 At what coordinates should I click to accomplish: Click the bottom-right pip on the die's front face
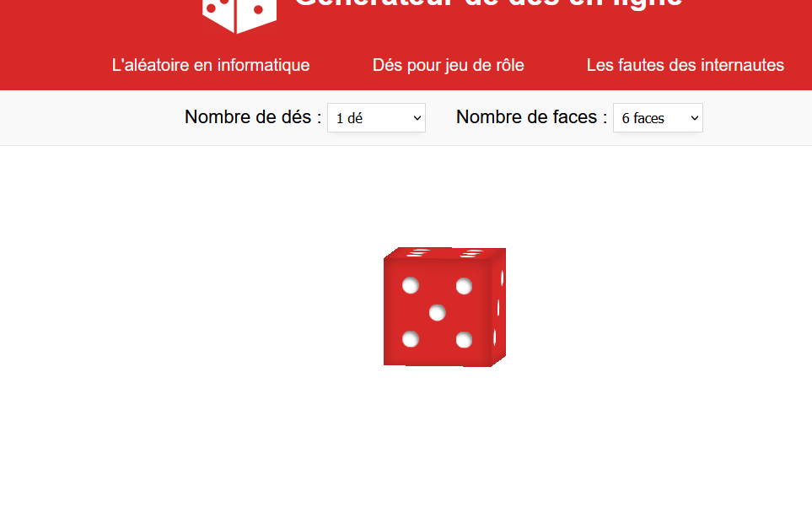click(x=464, y=340)
